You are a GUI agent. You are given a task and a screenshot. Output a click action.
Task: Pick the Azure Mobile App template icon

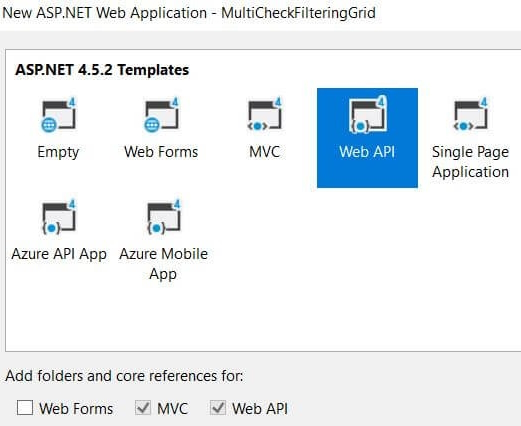pyautogui.click(x=163, y=217)
